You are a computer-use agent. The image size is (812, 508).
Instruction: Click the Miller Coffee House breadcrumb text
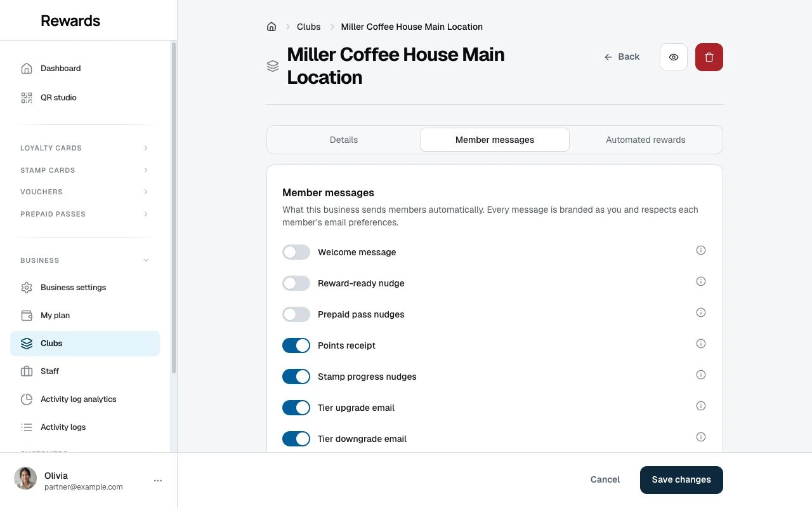click(412, 27)
